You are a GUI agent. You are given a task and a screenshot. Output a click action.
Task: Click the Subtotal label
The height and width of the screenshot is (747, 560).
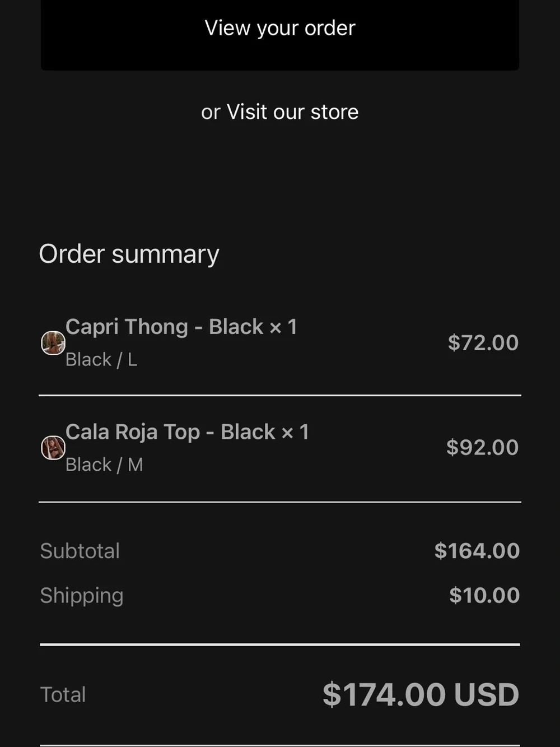[80, 551]
